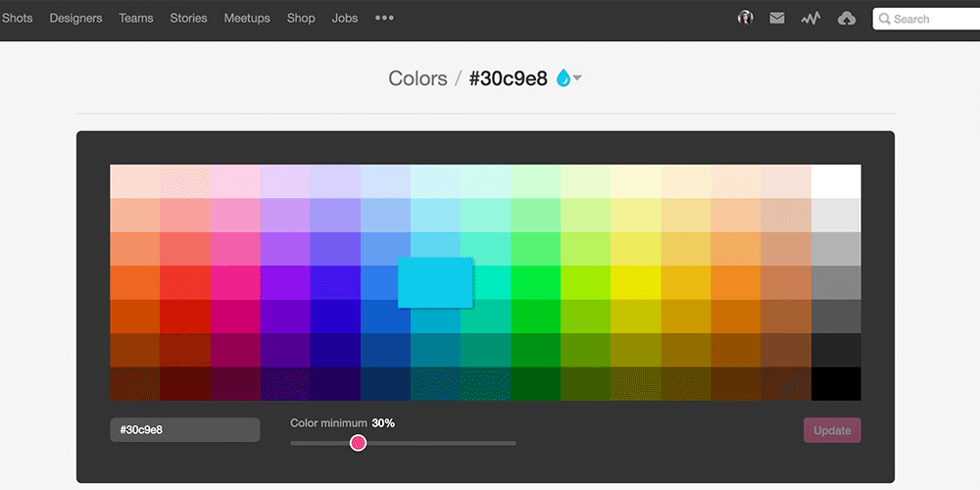Open the envelope messages icon

click(x=777, y=18)
